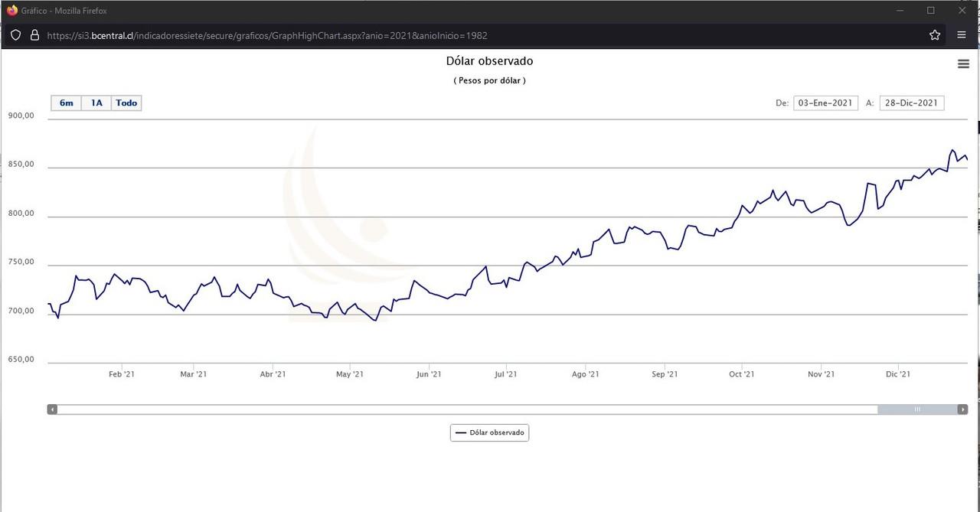Click the Firefox logo in title bar
Screen dimensions: 980x512
[12, 10]
